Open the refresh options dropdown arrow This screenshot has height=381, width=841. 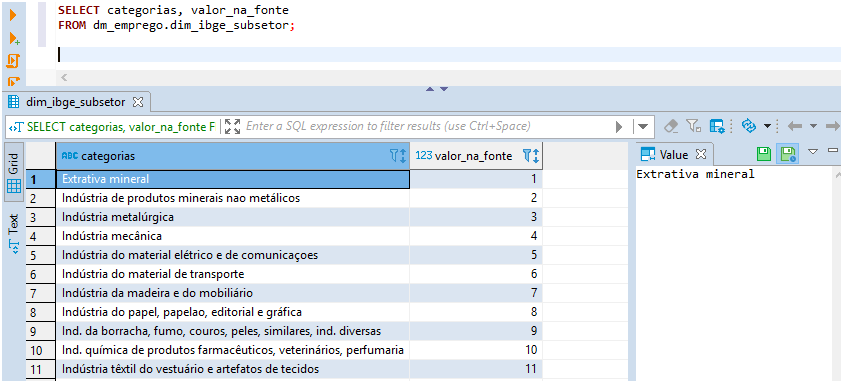click(767, 126)
